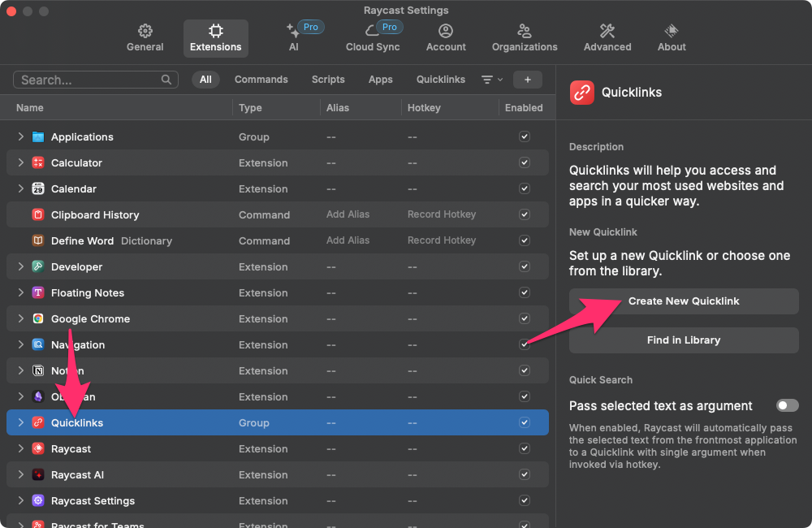The image size is (812, 528).
Task: Click the Navigation extension icon
Action: click(x=38, y=344)
